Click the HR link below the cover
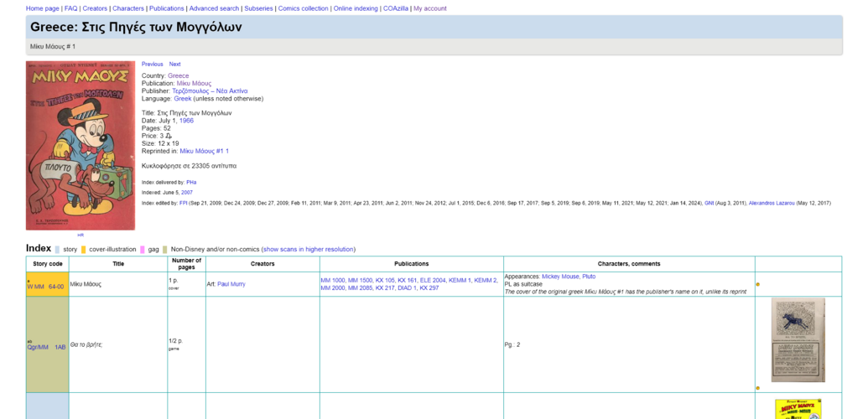868x419 pixels. click(81, 235)
